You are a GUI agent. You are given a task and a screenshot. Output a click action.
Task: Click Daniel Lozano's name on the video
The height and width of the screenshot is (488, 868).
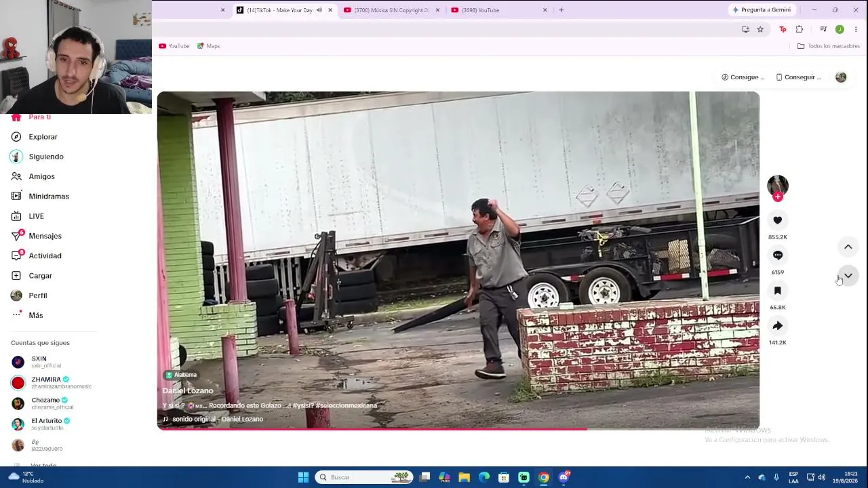click(x=188, y=391)
